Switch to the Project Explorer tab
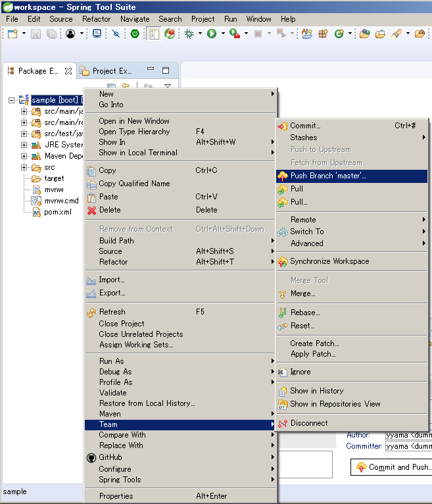432x504 pixels. tap(106, 71)
